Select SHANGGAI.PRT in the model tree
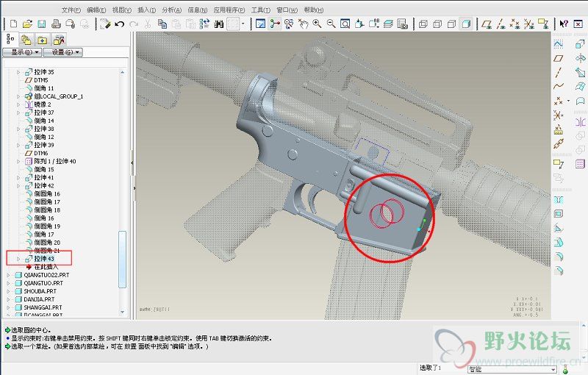 click(39, 307)
